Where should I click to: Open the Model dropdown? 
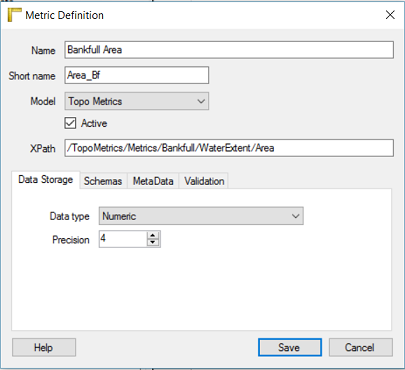click(137, 101)
